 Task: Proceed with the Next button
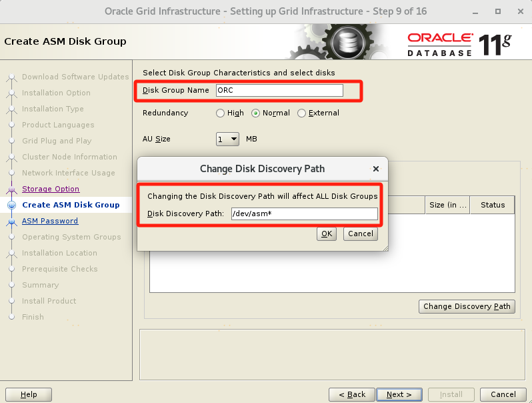pyautogui.click(x=399, y=394)
